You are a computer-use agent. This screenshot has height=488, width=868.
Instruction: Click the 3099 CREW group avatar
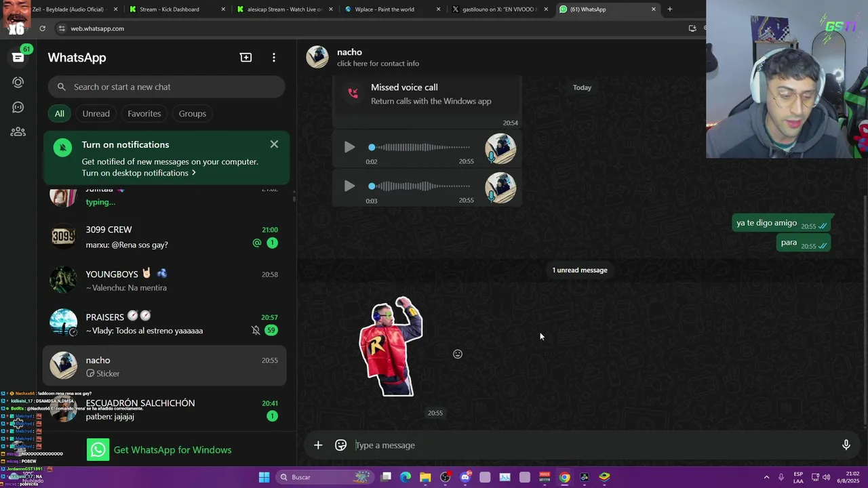tap(64, 237)
